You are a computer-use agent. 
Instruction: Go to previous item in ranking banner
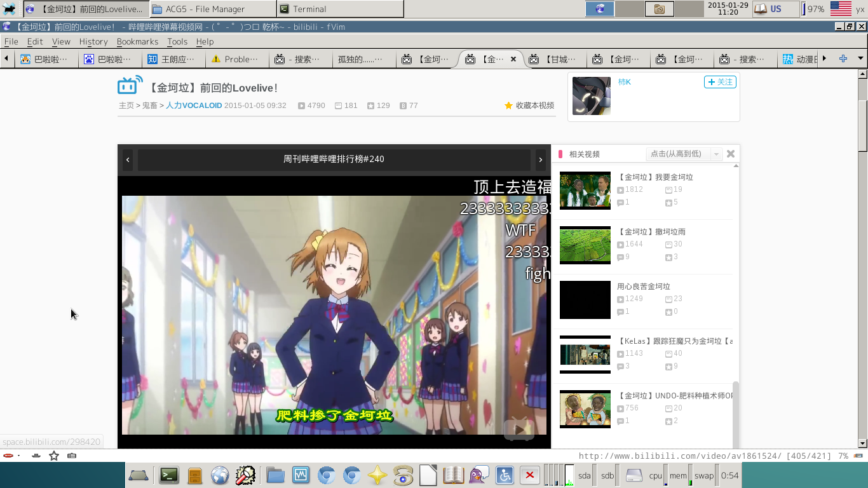click(128, 159)
